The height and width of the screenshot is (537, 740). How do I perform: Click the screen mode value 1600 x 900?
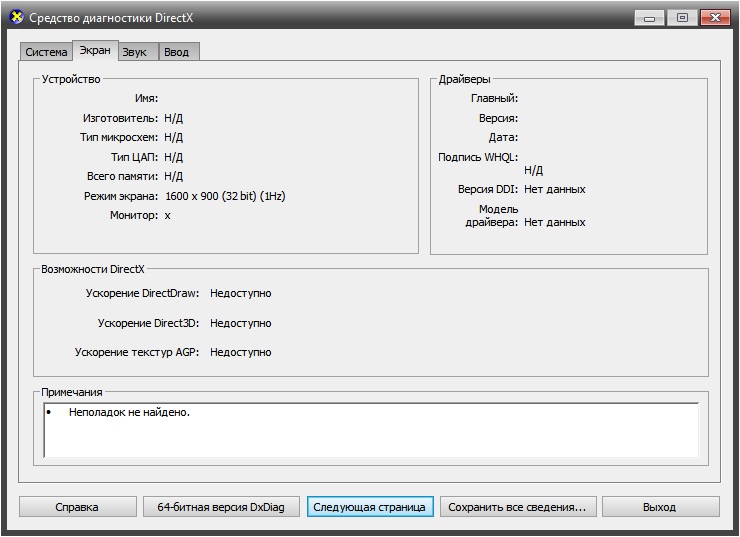click(225, 196)
